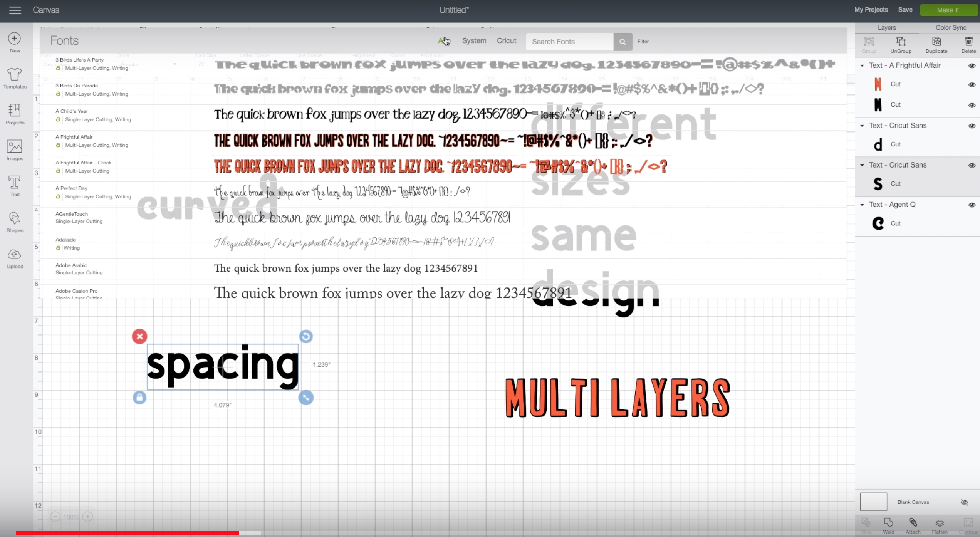980x537 pixels.
Task: Select the Images tool in sidebar
Action: pos(15,149)
